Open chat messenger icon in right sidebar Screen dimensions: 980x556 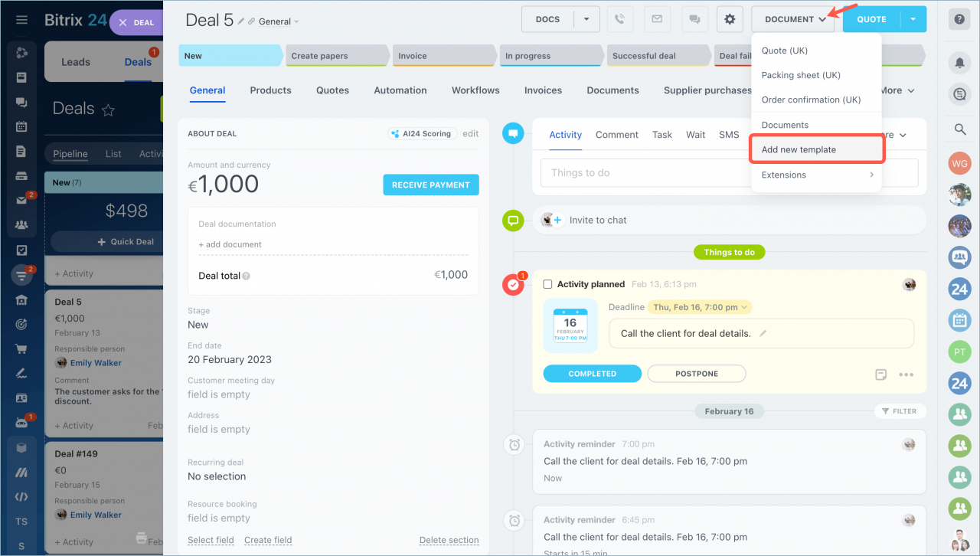pos(959,94)
